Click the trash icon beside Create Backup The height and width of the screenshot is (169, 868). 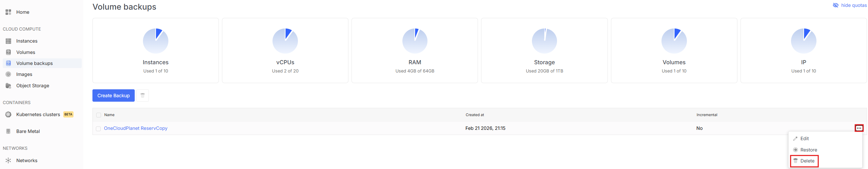[143, 95]
